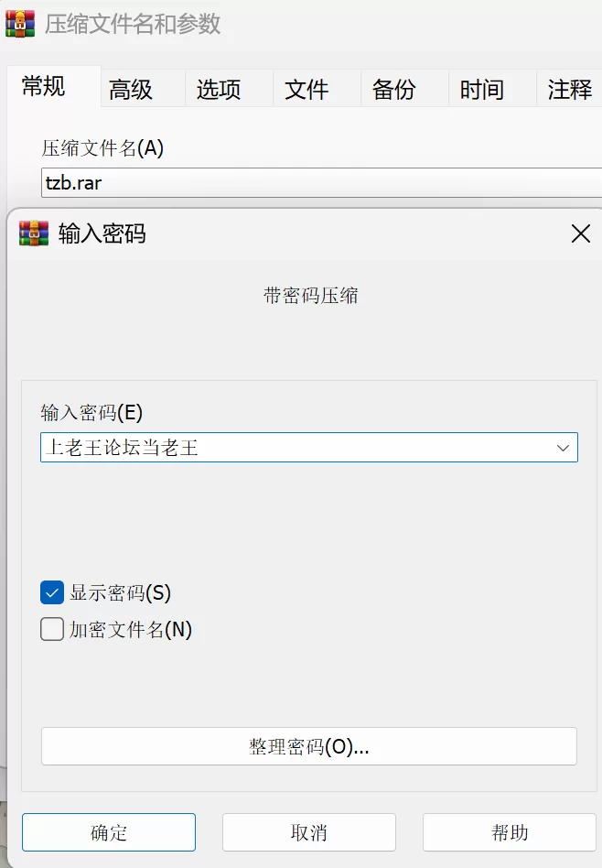Select the 文件 tab
Screen dimensions: 602x868
(306, 89)
